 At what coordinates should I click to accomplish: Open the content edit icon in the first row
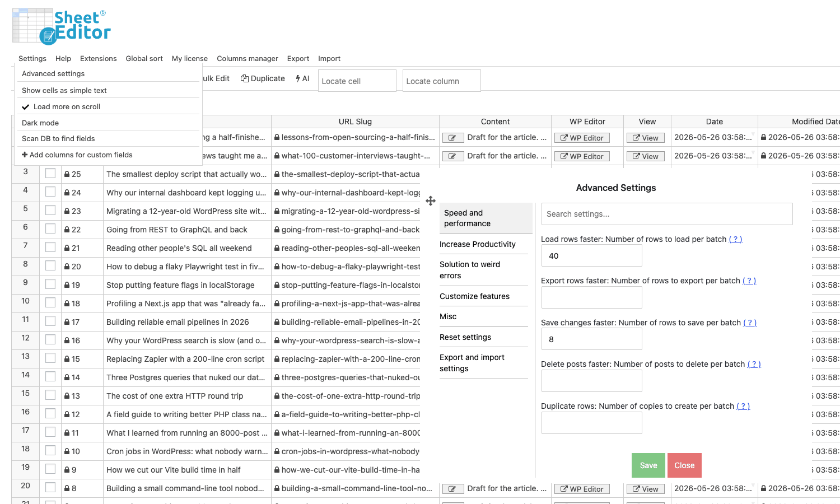(452, 138)
